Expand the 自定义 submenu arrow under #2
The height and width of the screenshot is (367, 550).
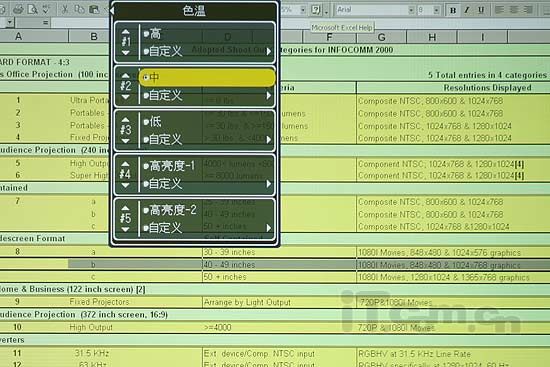tap(269, 95)
